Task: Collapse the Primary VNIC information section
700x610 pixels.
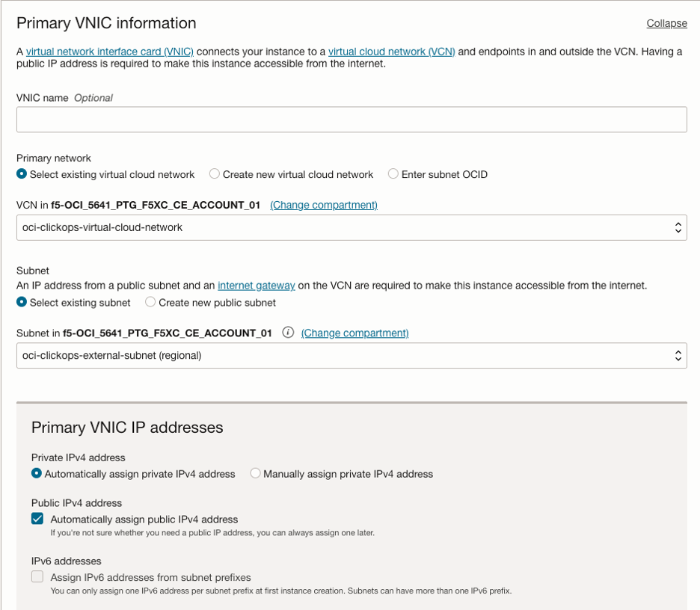Action: click(x=666, y=23)
